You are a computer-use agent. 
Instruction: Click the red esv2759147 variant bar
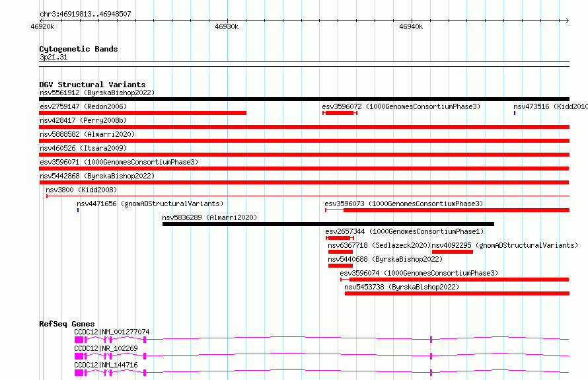pos(143,113)
